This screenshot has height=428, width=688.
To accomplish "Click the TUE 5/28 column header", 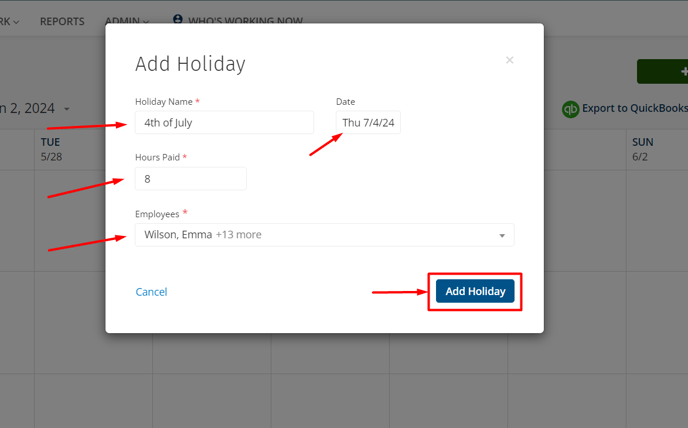I will tap(51, 149).
